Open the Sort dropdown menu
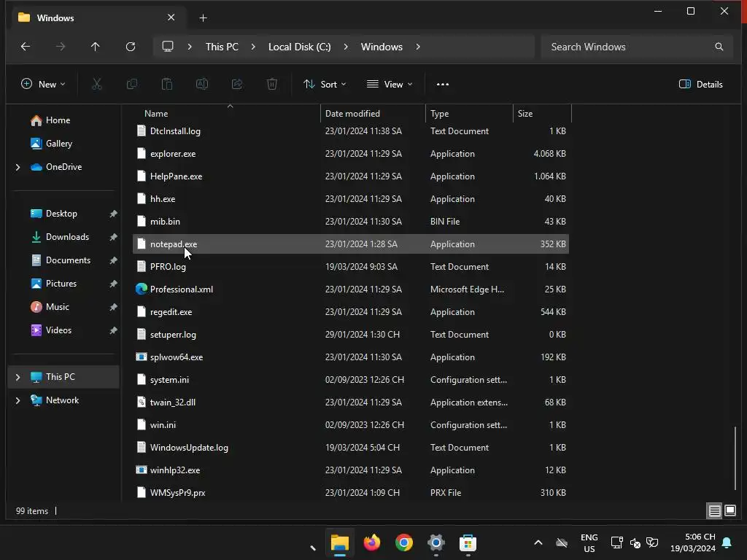747x560 pixels. point(325,85)
